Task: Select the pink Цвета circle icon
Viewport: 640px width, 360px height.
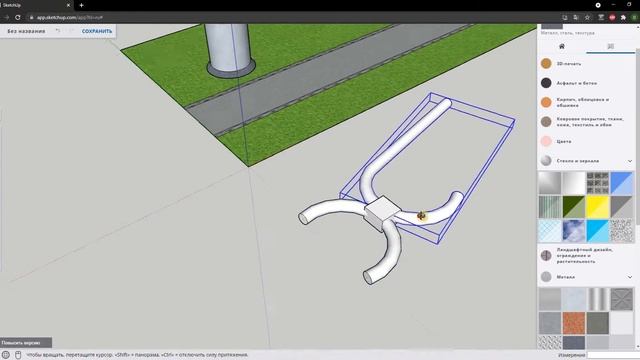Action: tap(546, 141)
